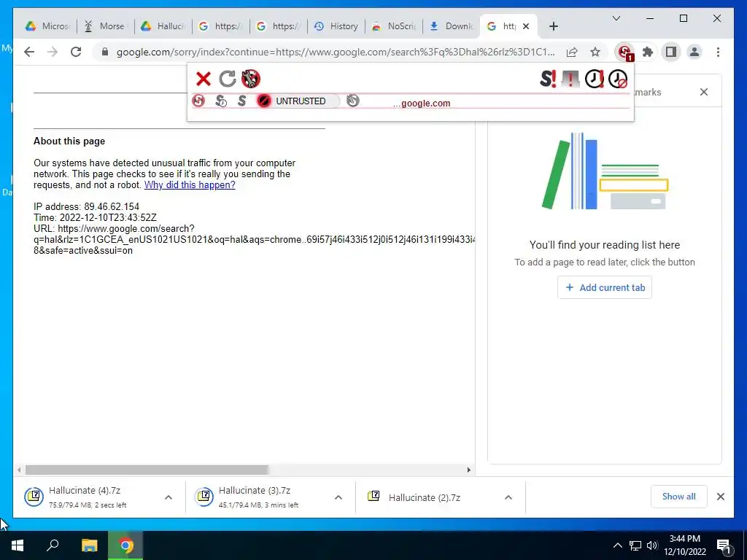Expand options for Hallucinate (2).7z download

coord(508,497)
